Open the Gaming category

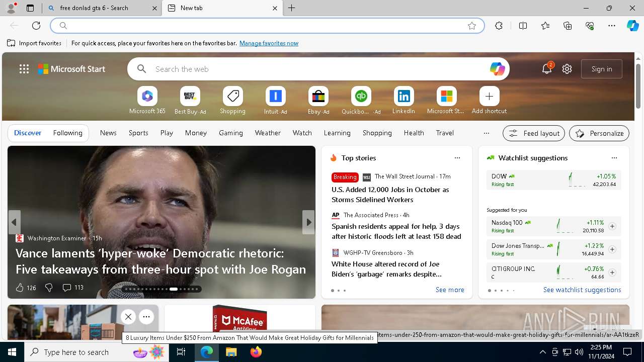(x=231, y=133)
